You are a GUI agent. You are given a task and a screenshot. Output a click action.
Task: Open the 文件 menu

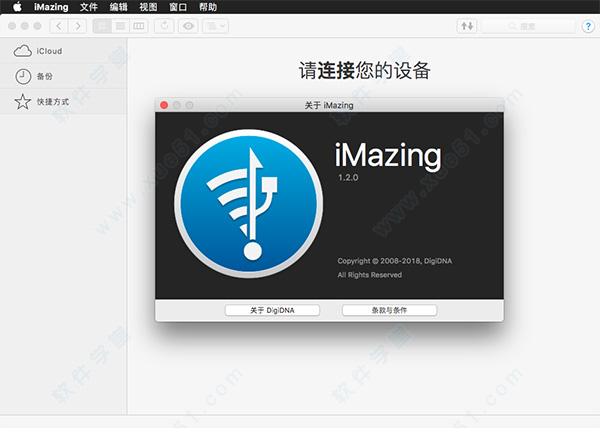click(88, 7)
